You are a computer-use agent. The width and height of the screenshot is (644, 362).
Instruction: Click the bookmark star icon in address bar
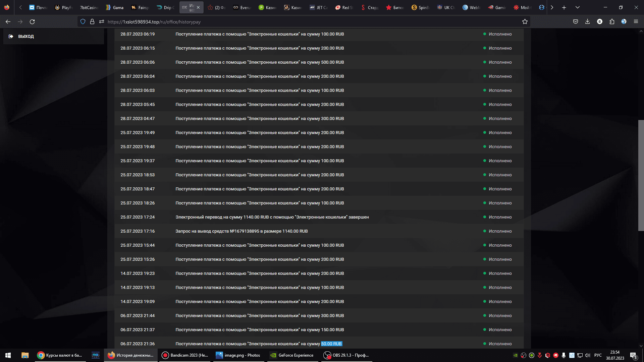[x=525, y=22]
